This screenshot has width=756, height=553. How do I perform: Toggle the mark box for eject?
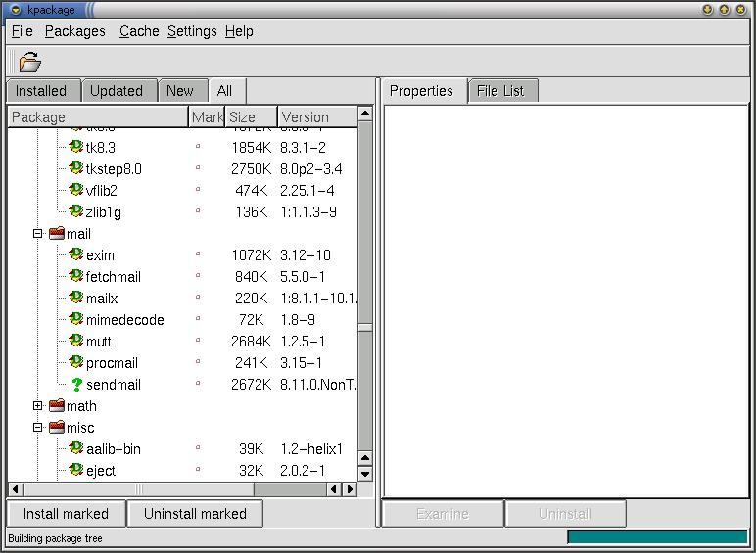pos(198,471)
